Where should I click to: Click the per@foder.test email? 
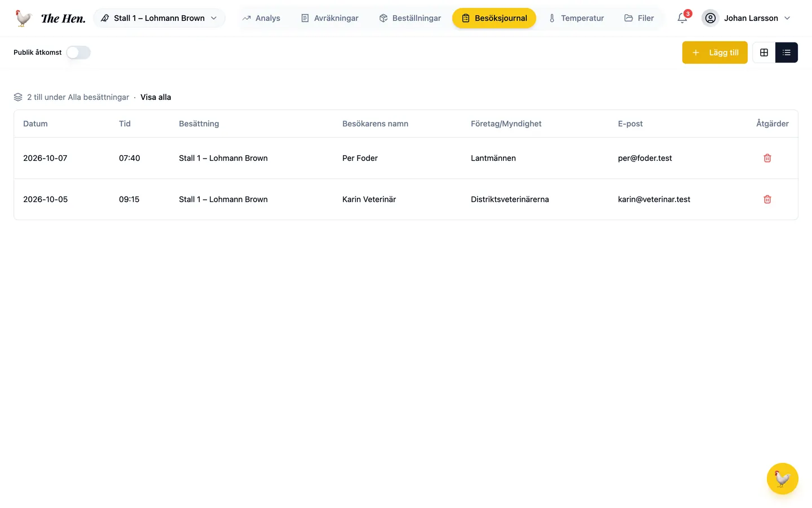tap(645, 158)
